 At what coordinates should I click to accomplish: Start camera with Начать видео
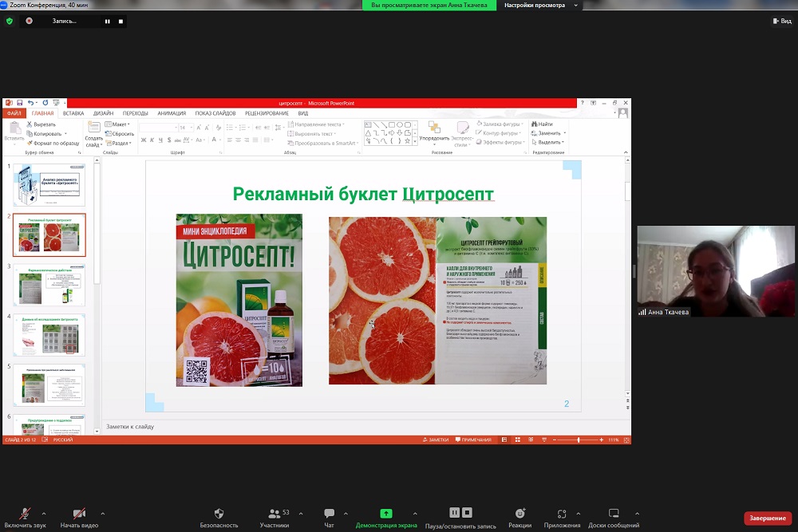tap(79, 514)
